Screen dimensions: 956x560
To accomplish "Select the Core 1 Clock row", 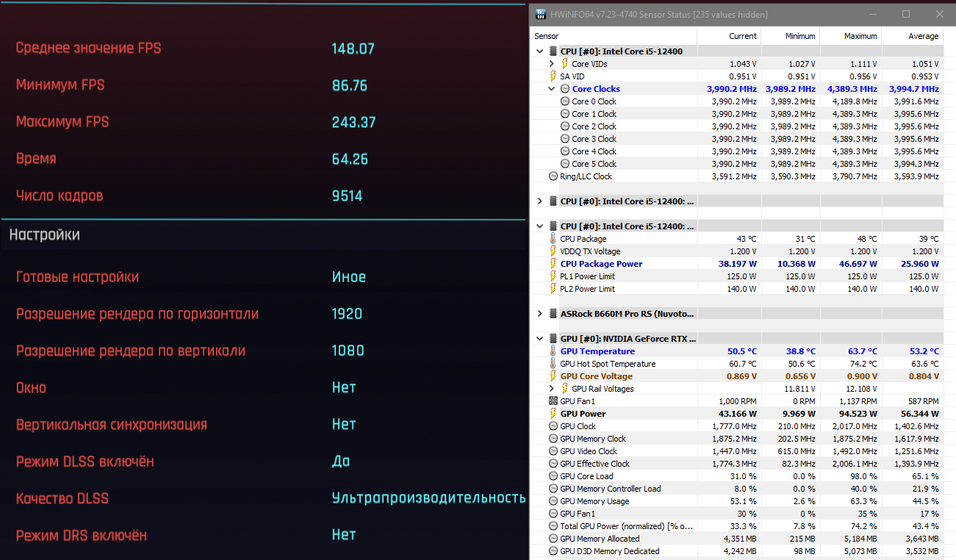I will coord(738,114).
